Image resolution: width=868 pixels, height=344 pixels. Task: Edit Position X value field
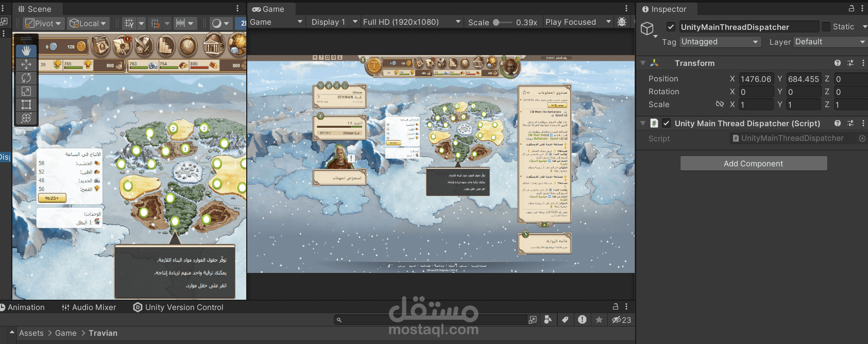click(x=756, y=79)
